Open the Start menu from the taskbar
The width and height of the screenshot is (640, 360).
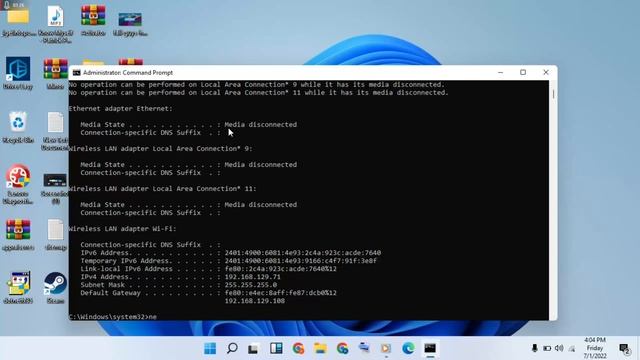click(210, 348)
